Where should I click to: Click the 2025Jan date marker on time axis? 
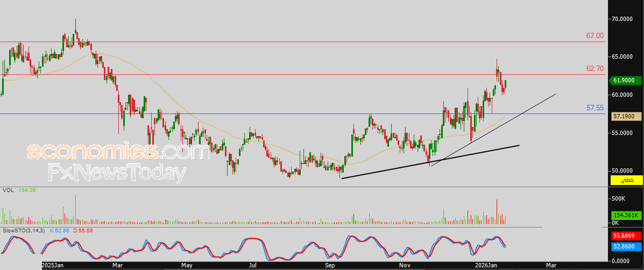click(53, 266)
